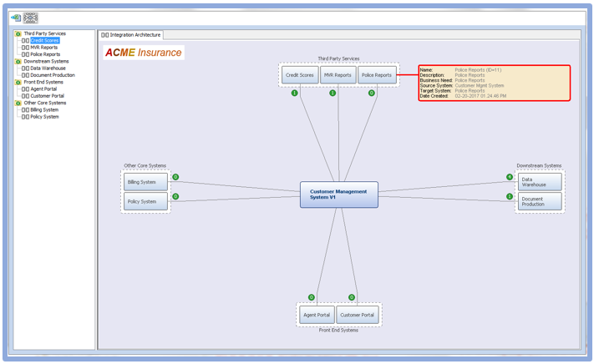Click green count badge beside Policy System node

[175, 196]
